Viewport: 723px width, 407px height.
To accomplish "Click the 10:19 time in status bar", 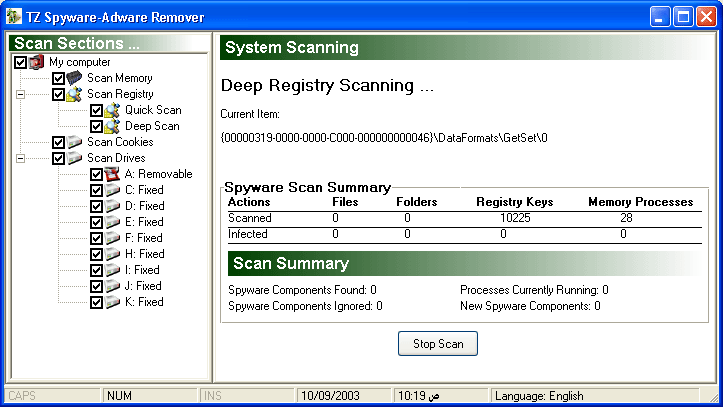I will [x=419, y=396].
